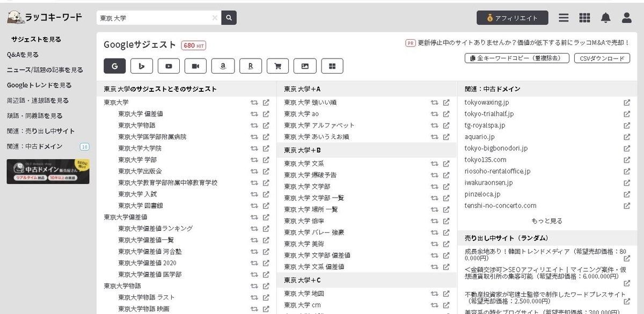Click the re-search icon for 東京 大学 爆破予告

coord(434,175)
